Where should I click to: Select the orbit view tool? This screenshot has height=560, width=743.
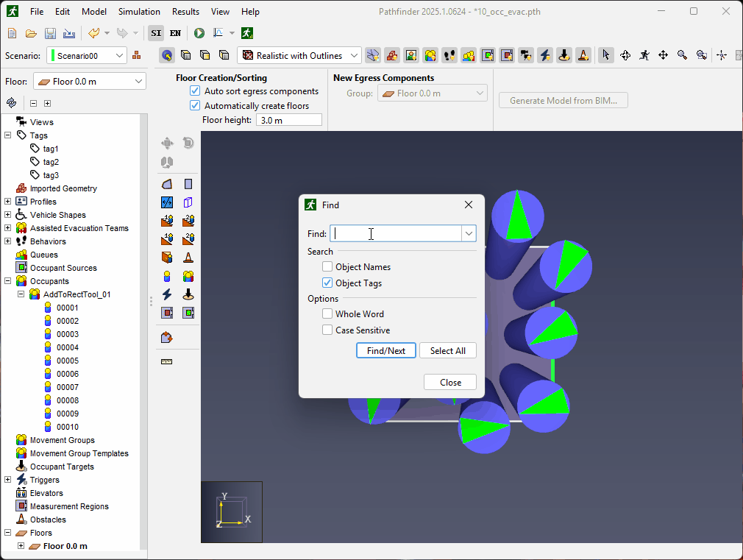point(625,55)
